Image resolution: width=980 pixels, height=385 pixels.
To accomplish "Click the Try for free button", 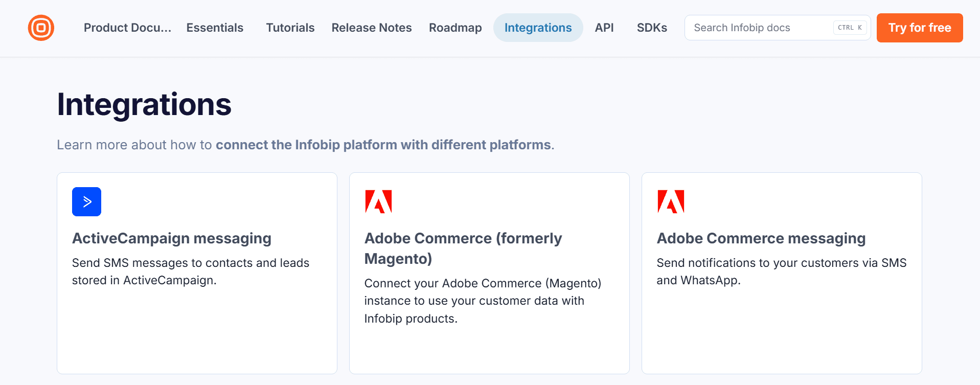I will [920, 28].
